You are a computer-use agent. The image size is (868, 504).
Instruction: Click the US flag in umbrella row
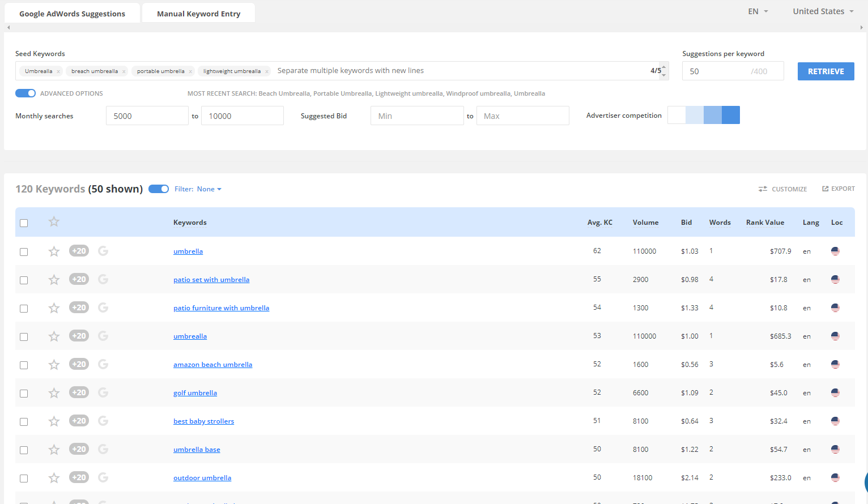click(835, 251)
